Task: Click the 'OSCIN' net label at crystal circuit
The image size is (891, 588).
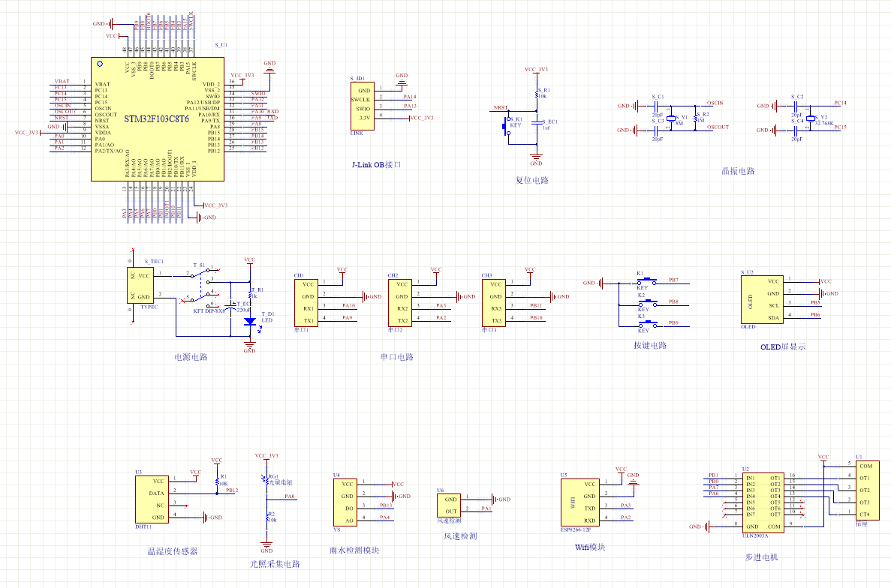Action: coord(715,103)
